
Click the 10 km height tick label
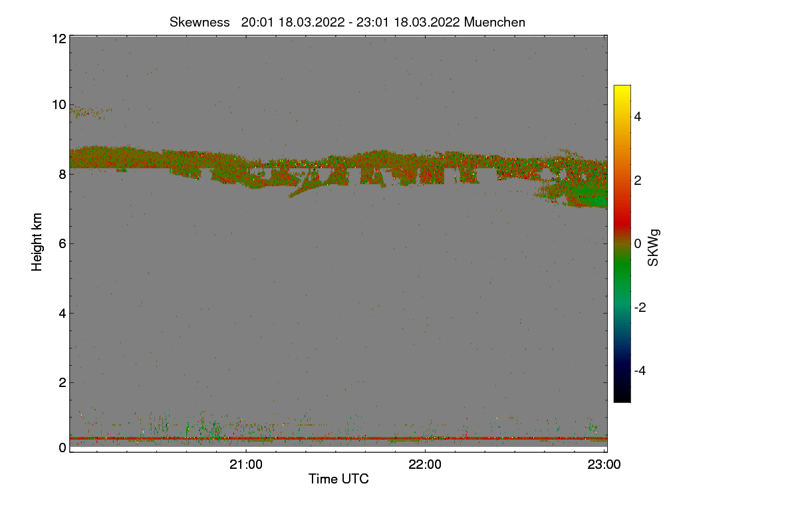tap(59, 104)
